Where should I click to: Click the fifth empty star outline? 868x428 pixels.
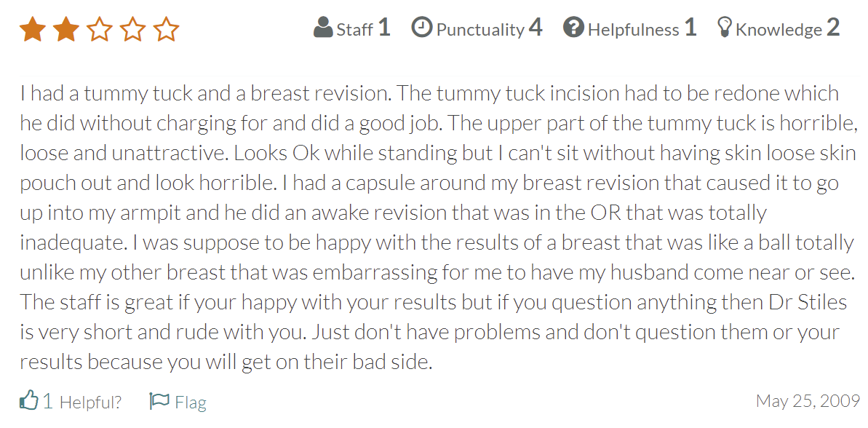[166, 29]
